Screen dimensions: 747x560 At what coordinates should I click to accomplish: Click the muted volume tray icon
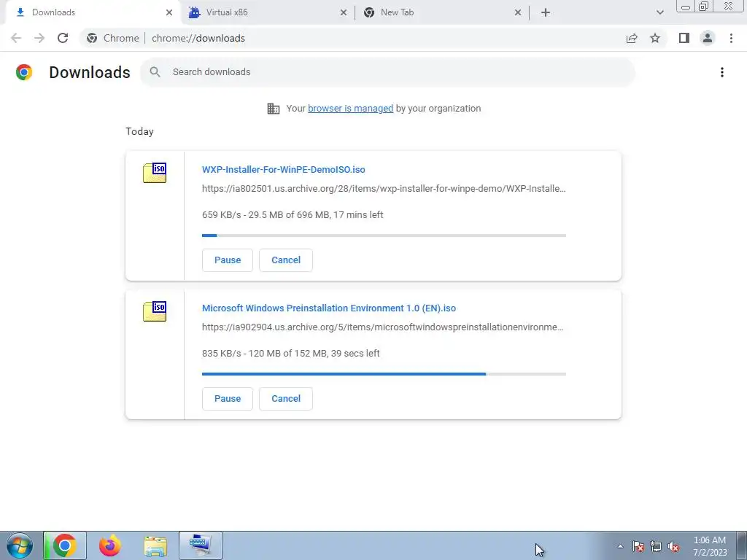tap(673, 546)
